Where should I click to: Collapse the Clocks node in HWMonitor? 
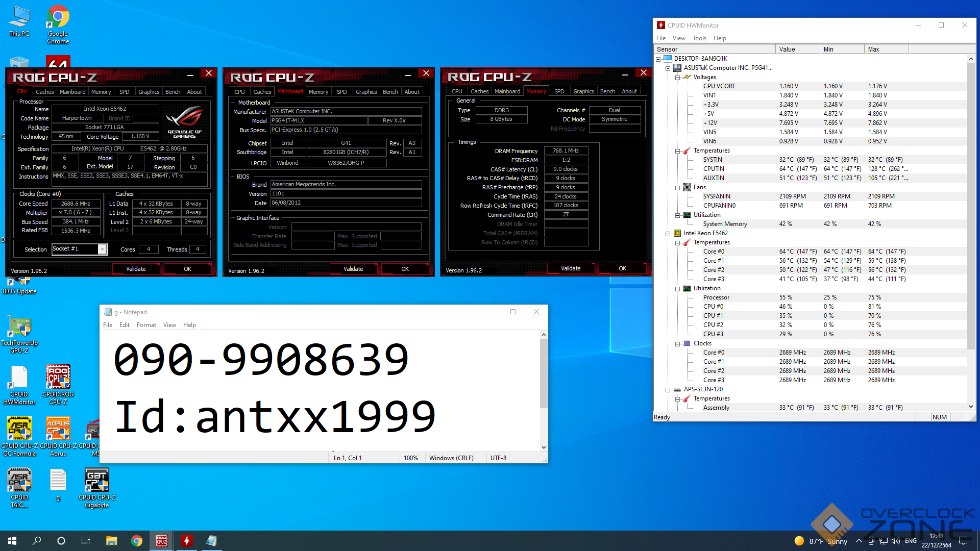pos(677,343)
